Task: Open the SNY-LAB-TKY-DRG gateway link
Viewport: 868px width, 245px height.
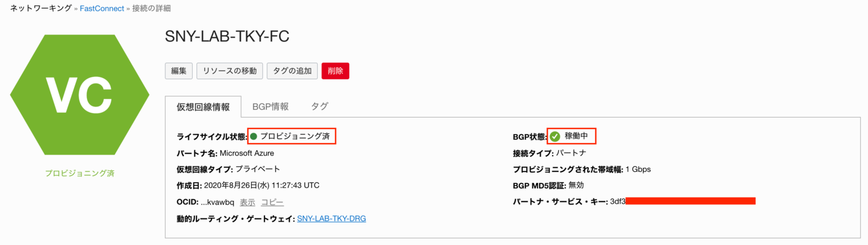Action: [x=331, y=218]
